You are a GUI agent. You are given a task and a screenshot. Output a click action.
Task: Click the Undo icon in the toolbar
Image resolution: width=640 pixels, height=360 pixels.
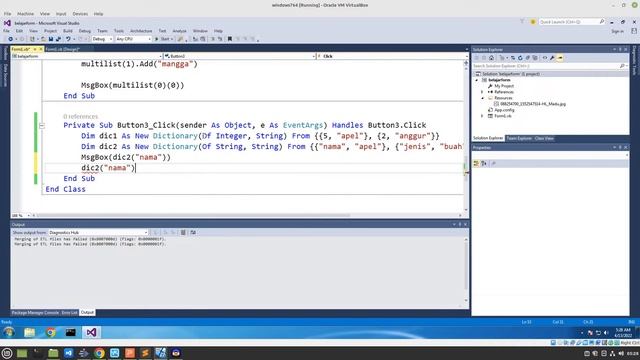pyautogui.click(x=68, y=39)
